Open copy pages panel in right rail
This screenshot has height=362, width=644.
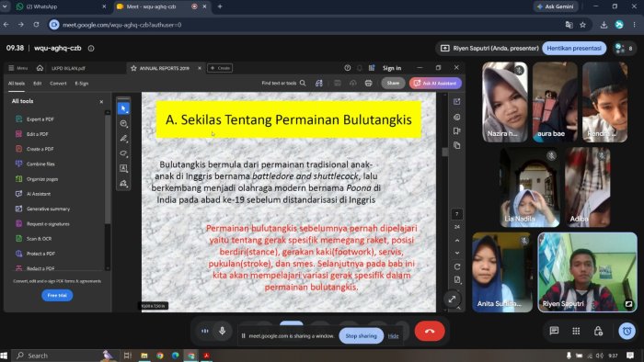[456, 145]
